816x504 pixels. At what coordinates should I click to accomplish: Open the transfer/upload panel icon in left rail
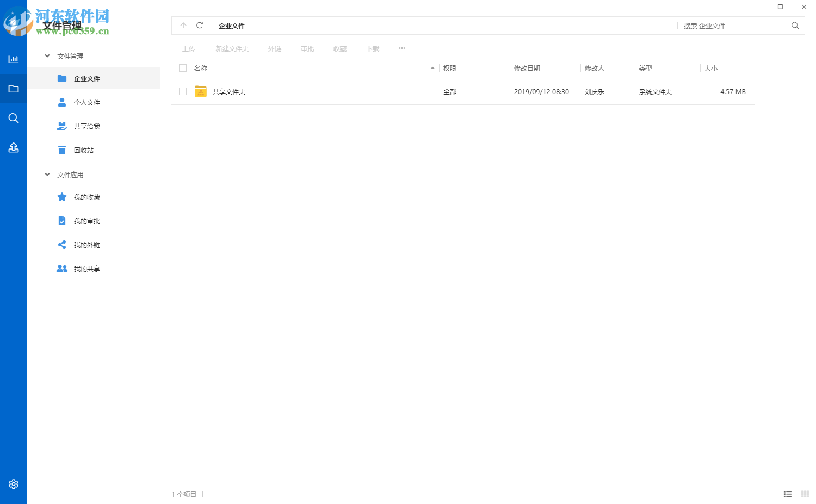[14, 147]
